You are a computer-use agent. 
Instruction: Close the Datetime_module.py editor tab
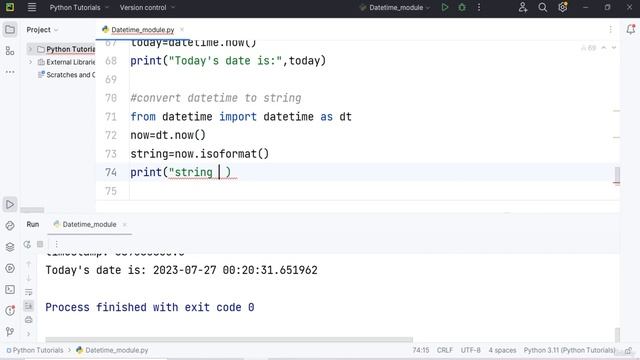[182, 29]
